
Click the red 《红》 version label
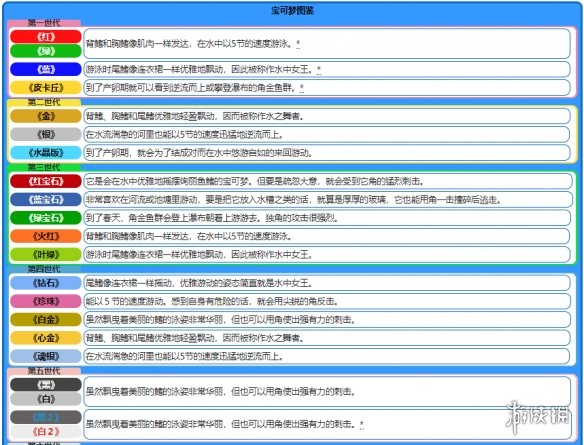(45, 36)
